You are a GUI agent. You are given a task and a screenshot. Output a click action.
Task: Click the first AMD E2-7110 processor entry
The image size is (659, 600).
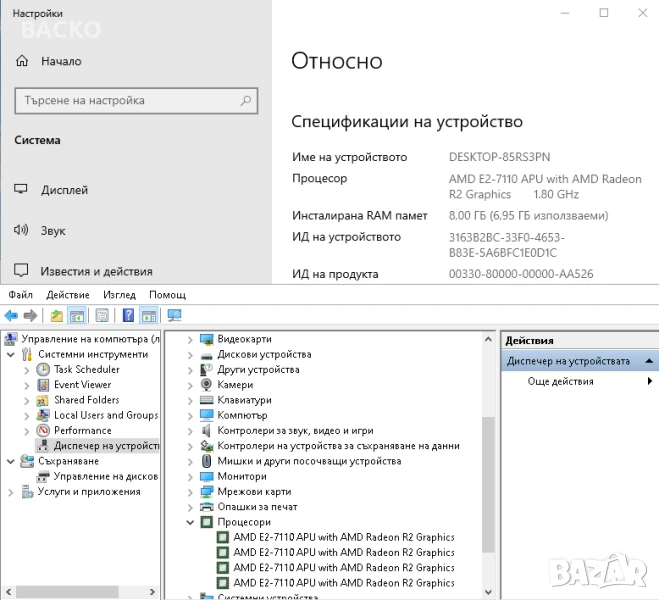tap(343, 537)
